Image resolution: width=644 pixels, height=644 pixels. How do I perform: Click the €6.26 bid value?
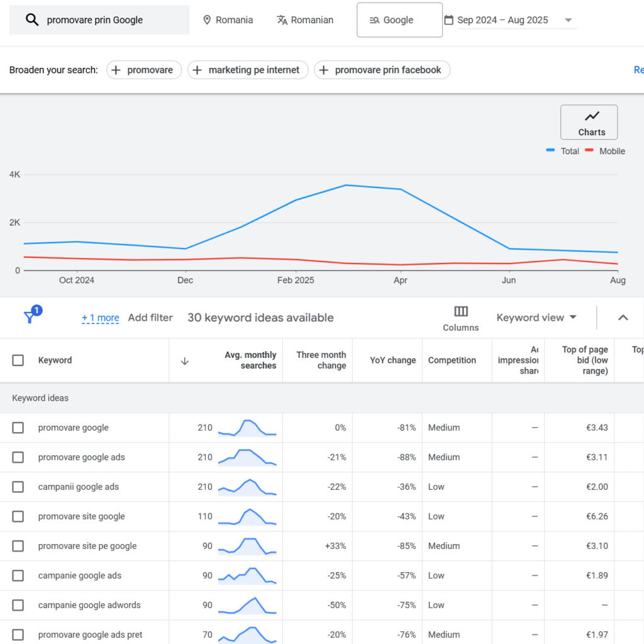pyautogui.click(x=597, y=516)
